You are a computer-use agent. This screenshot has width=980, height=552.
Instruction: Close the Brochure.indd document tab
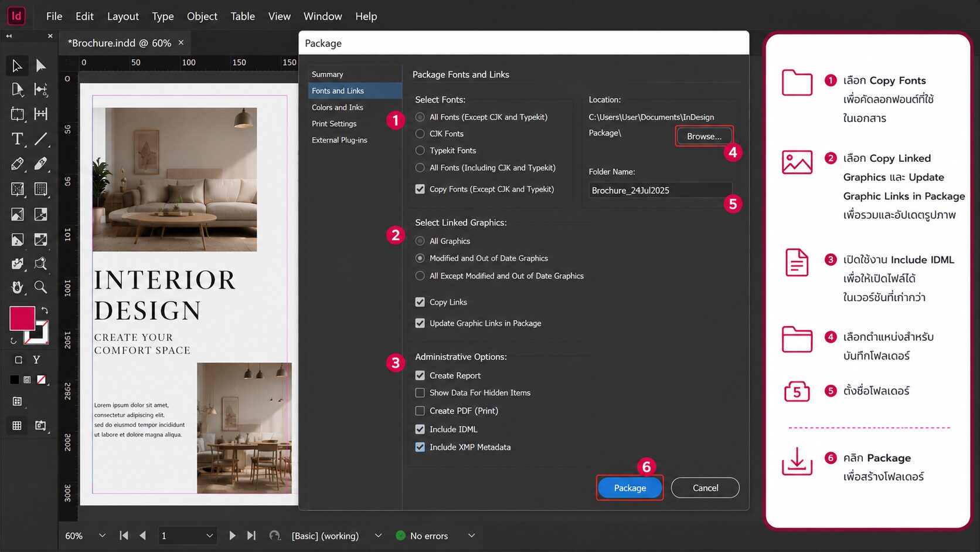click(181, 42)
